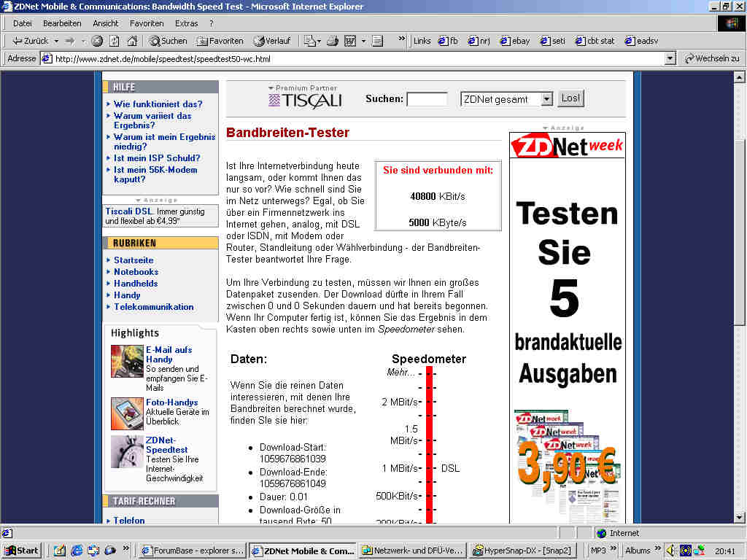
Task: Stop page loading with the stop icon
Action: pyautogui.click(x=97, y=41)
